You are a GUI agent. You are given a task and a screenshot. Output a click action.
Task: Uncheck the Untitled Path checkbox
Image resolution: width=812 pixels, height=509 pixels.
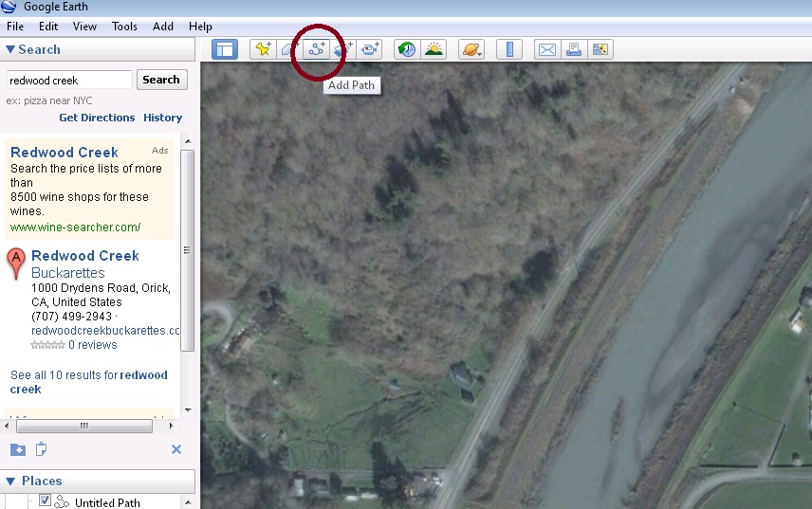coord(45,501)
